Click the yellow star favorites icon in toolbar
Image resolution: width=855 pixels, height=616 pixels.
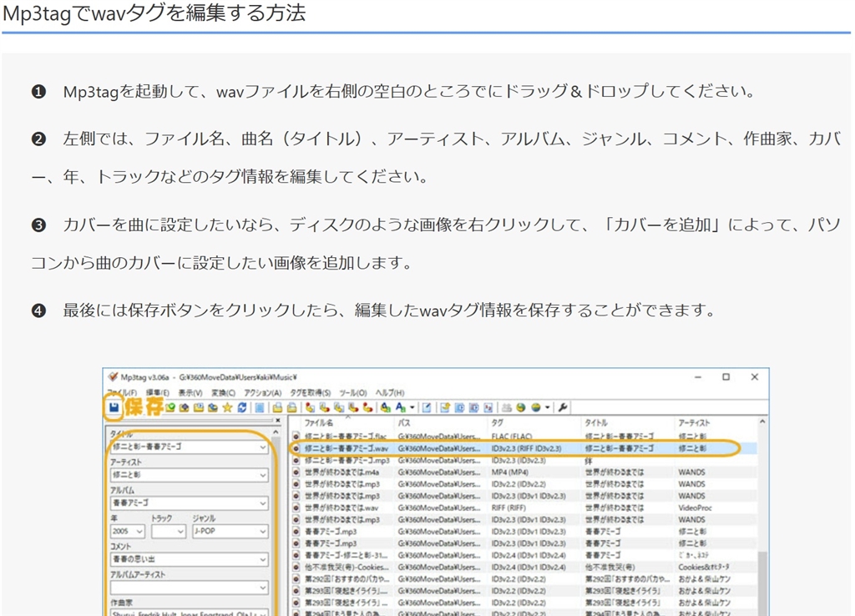[x=227, y=407]
